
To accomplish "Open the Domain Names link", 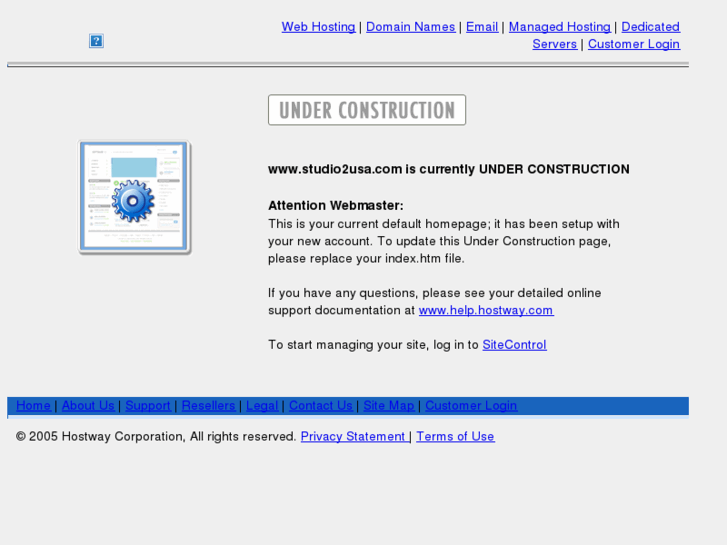I will 411,27.
